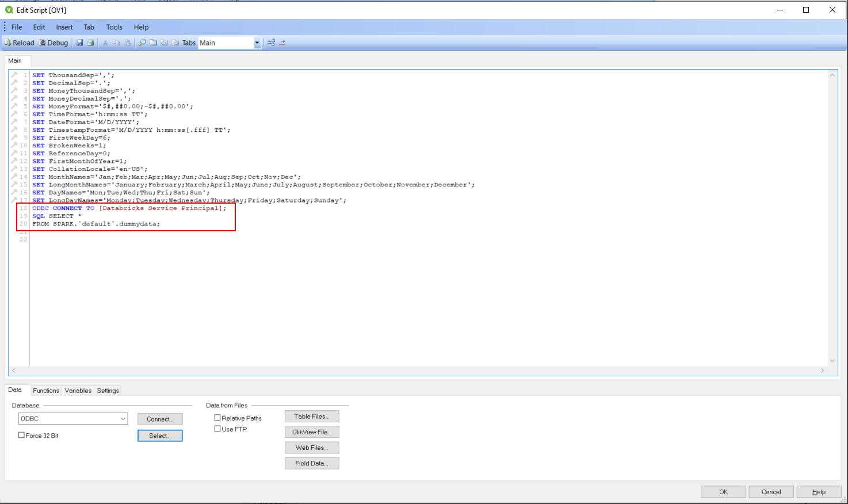Expand the Tabs dropdown showing Main
Screen dimensions: 848x504
point(257,43)
